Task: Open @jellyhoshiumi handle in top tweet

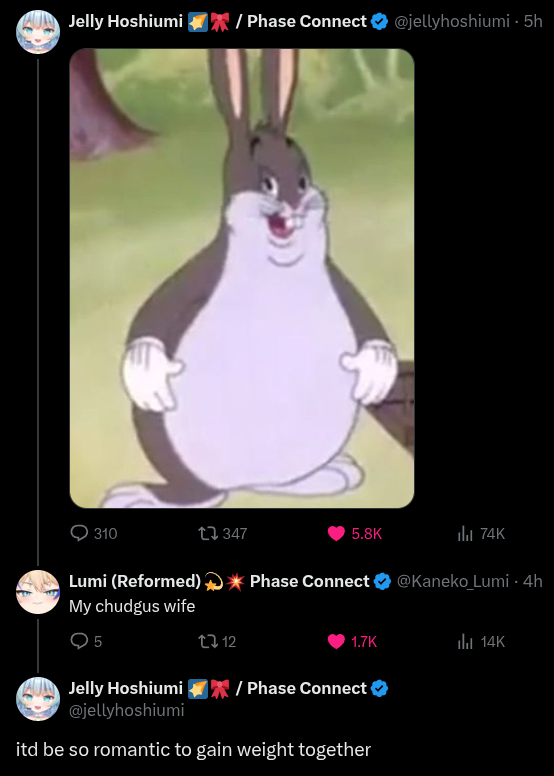Action: (452, 21)
